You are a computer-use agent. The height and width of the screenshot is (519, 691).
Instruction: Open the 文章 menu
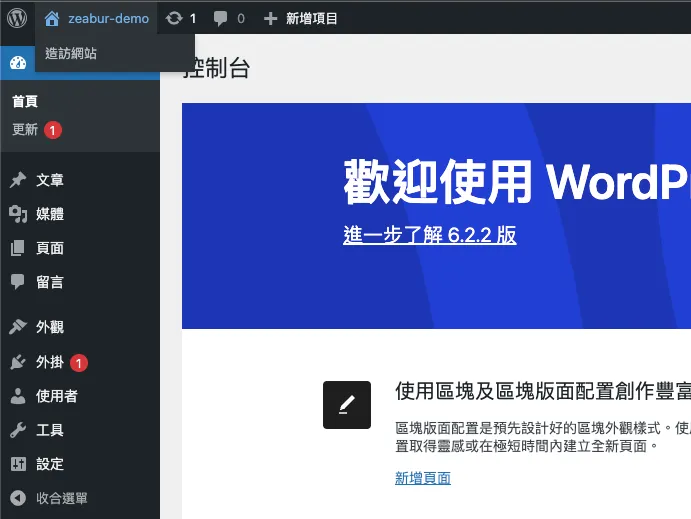pyautogui.click(x=50, y=180)
